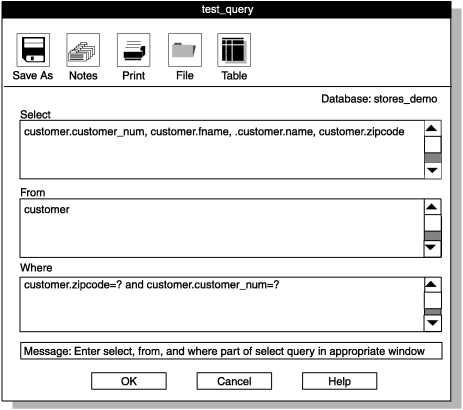
Task: Click the Save As floppy disk icon
Action: [33, 50]
